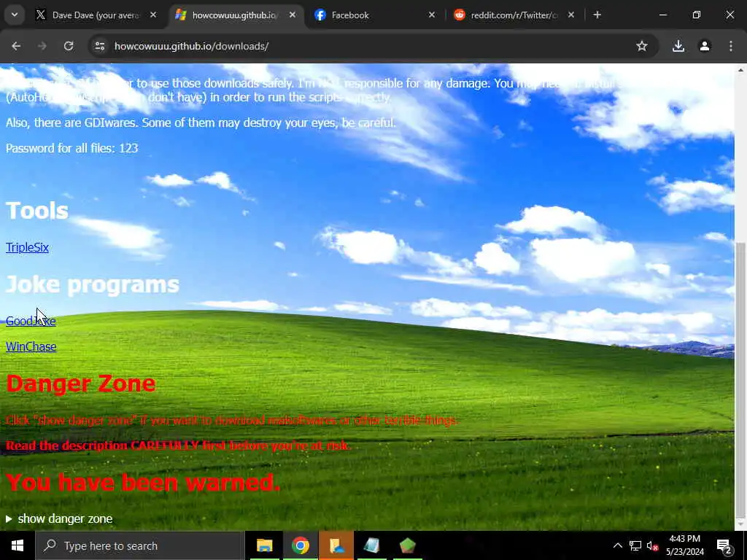747x560 pixels.
Task: Open the reddit.com/r/Twitter tab
Action: tap(514, 15)
